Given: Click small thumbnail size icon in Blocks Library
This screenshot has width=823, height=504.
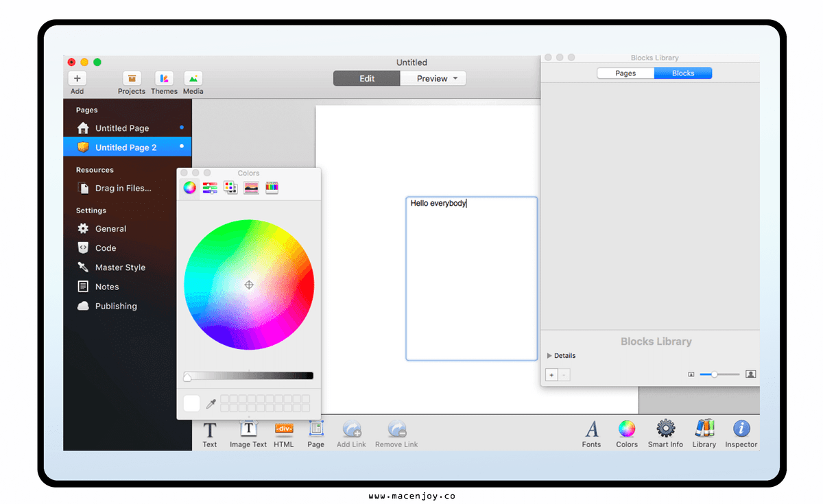Looking at the screenshot, I should (x=691, y=374).
